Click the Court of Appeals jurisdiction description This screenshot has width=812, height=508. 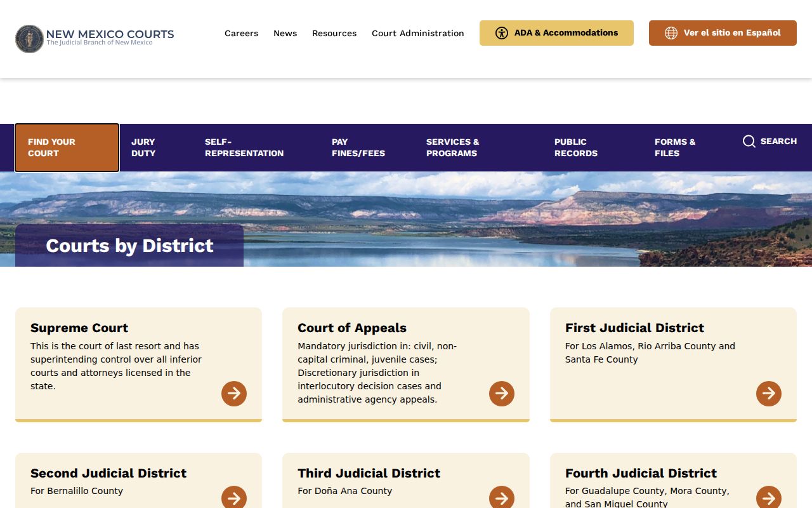point(377,373)
